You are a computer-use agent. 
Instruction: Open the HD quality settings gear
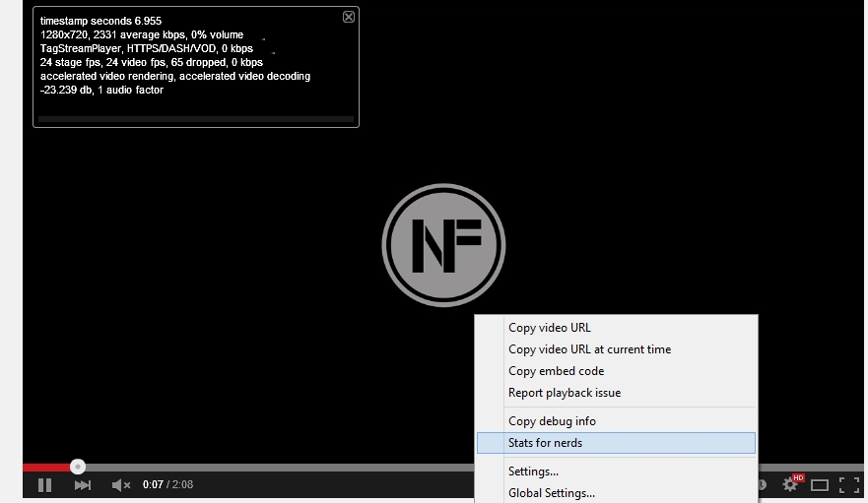(x=792, y=484)
